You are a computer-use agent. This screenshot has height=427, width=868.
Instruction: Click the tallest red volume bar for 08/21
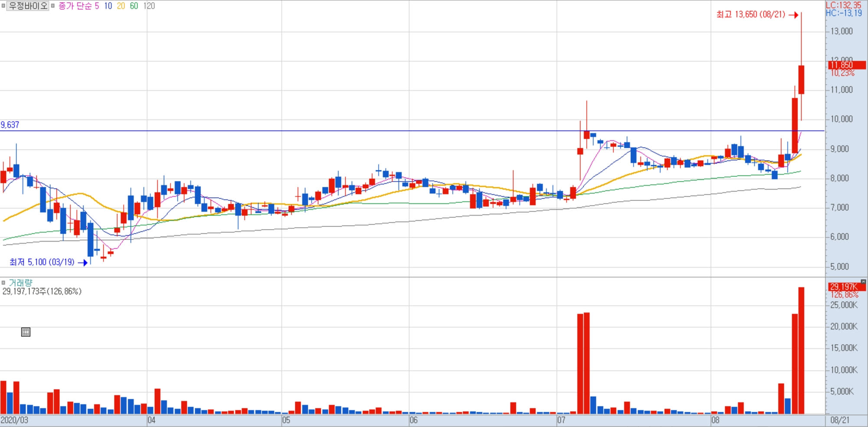pos(801,351)
